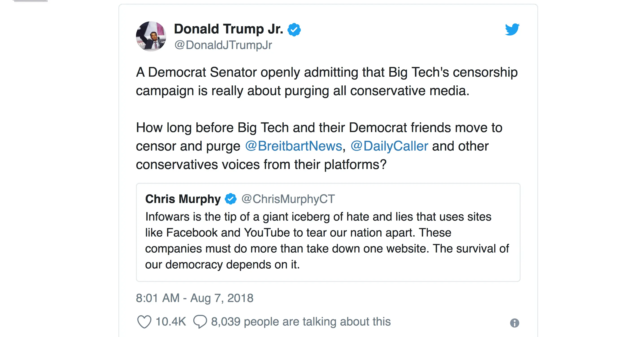
Task: Open the @DailyCaller mention link
Action: (x=389, y=146)
